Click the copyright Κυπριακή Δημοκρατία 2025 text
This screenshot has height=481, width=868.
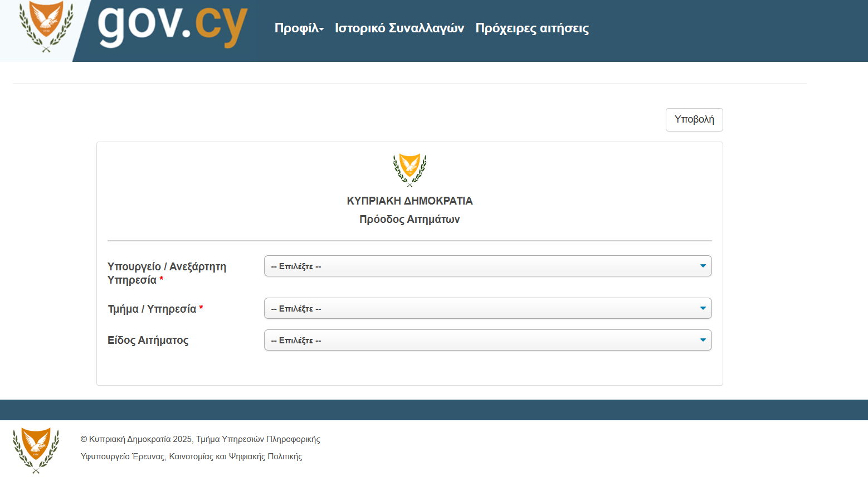201,439
